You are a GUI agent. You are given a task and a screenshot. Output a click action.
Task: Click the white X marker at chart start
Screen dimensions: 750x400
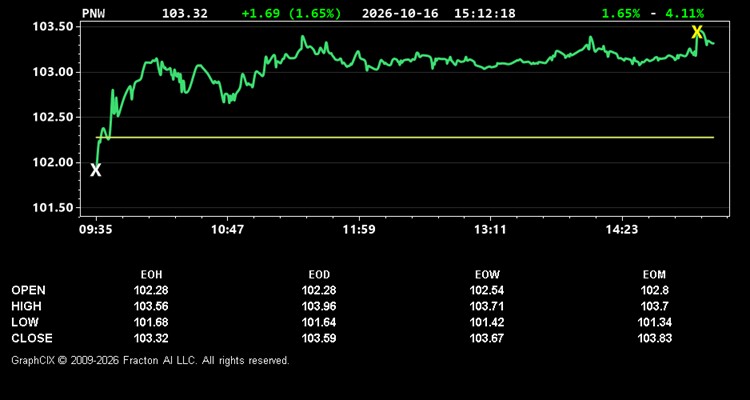click(96, 170)
